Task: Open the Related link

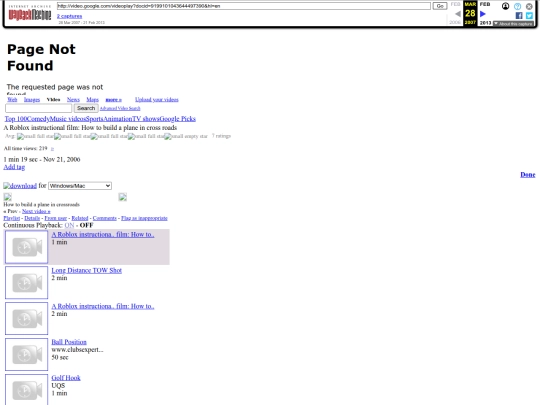Action: coord(80,218)
